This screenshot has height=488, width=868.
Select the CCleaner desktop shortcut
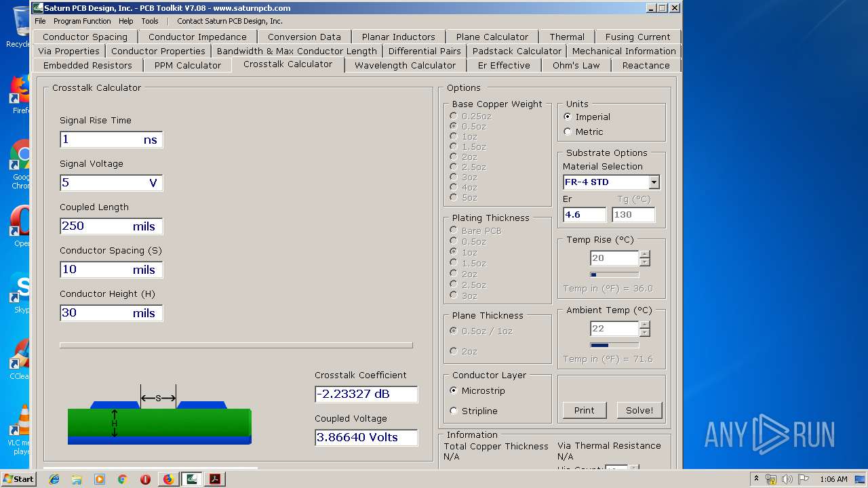[x=20, y=359]
